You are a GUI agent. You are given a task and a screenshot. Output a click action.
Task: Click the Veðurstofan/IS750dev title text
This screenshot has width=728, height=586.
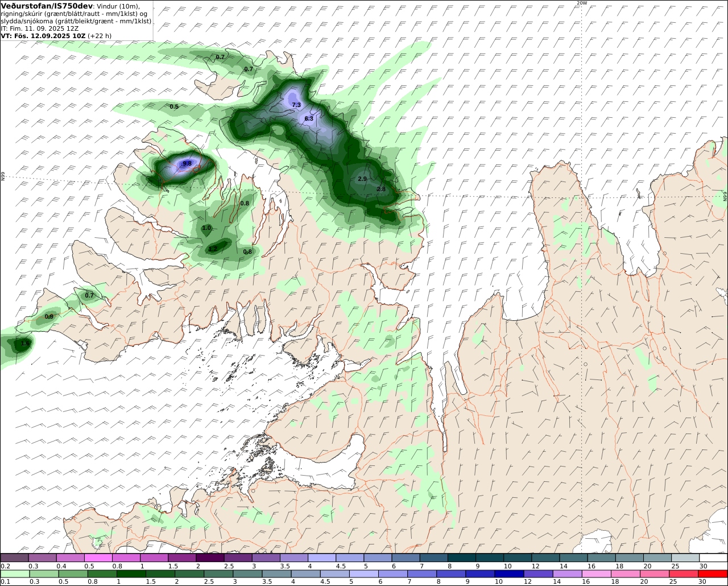tap(47, 6)
